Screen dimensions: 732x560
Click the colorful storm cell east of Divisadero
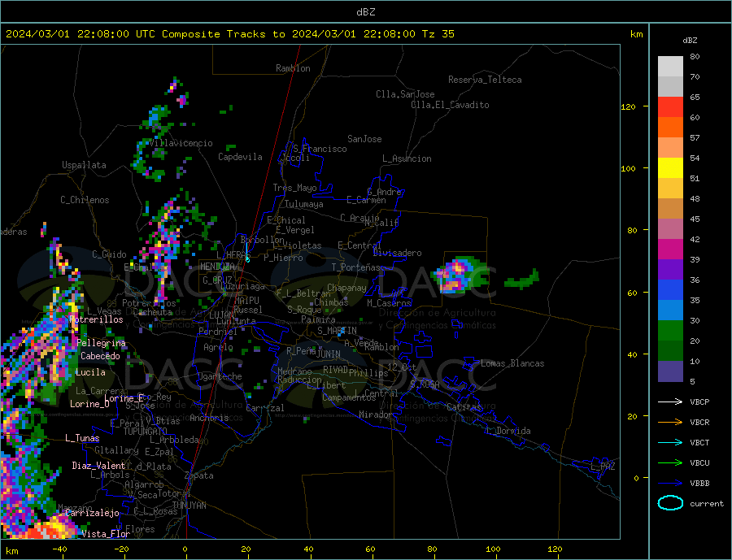[x=455, y=275]
